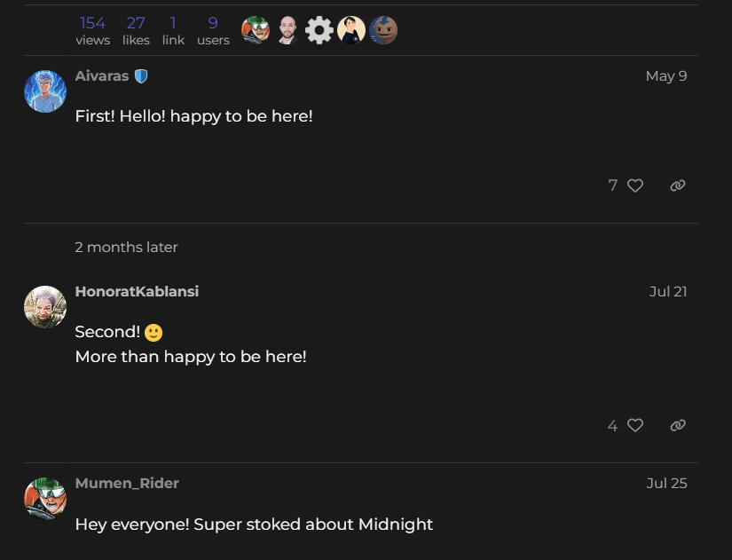Image resolution: width=732 pixels, height=560 pixels.
Task: Click the last participant avatar in summary
Action: click(x=383, y=30)
